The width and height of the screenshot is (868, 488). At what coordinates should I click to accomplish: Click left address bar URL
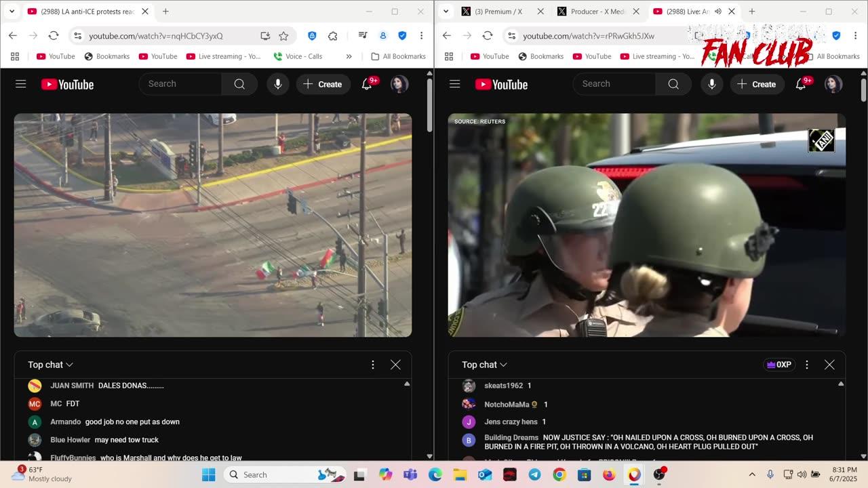tap(156, 36)
